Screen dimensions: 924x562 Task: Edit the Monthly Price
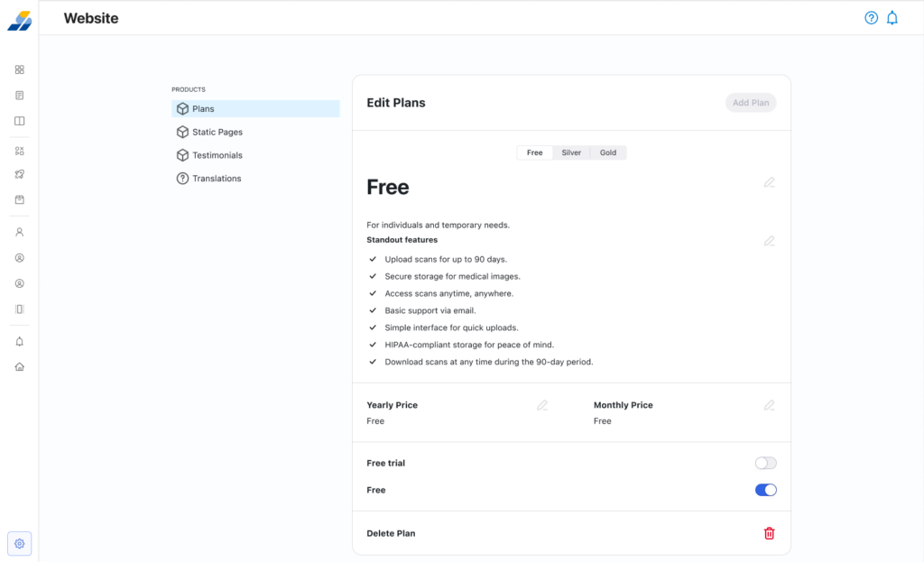769,406
